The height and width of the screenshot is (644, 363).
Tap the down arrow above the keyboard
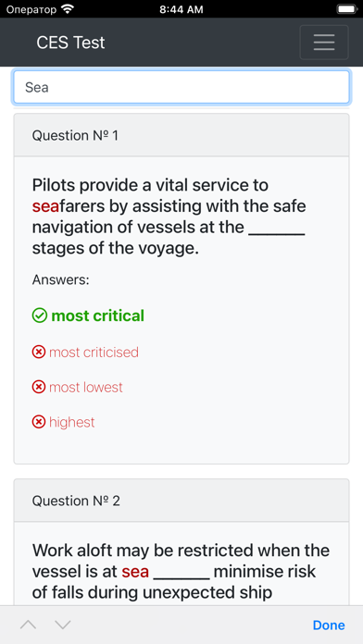(x=63, y=625)
